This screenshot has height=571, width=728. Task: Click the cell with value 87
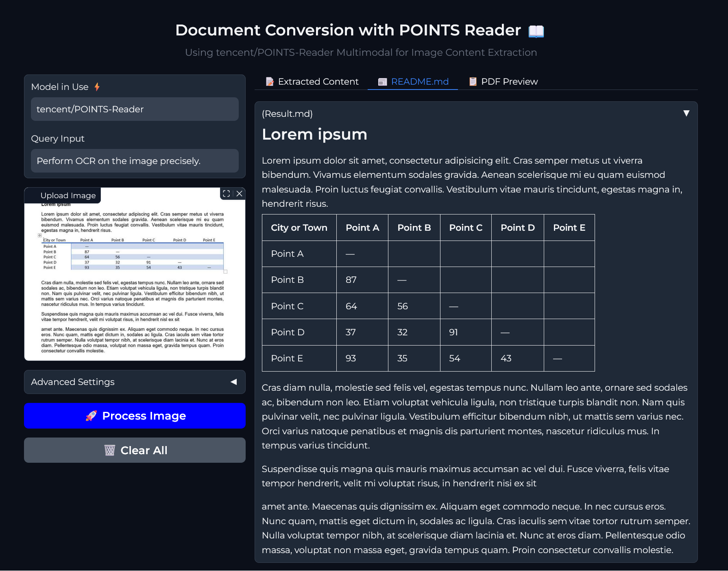point(362,280)
